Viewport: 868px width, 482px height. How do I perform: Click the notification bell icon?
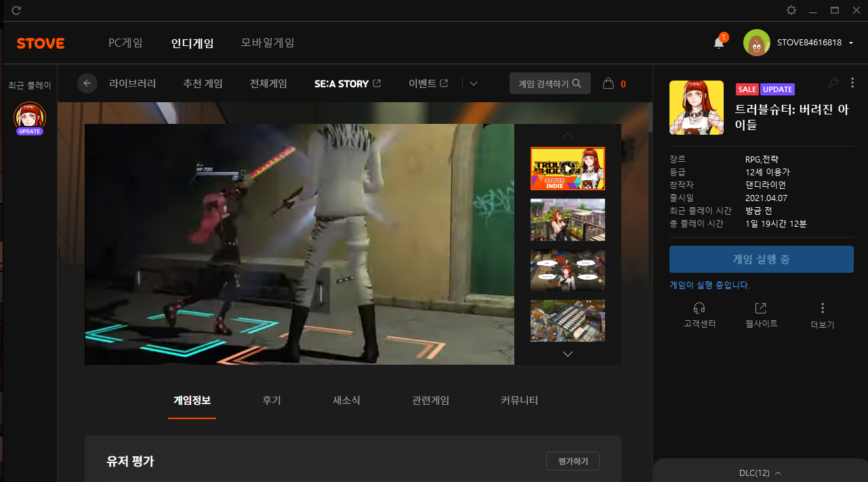pos(719,43)
